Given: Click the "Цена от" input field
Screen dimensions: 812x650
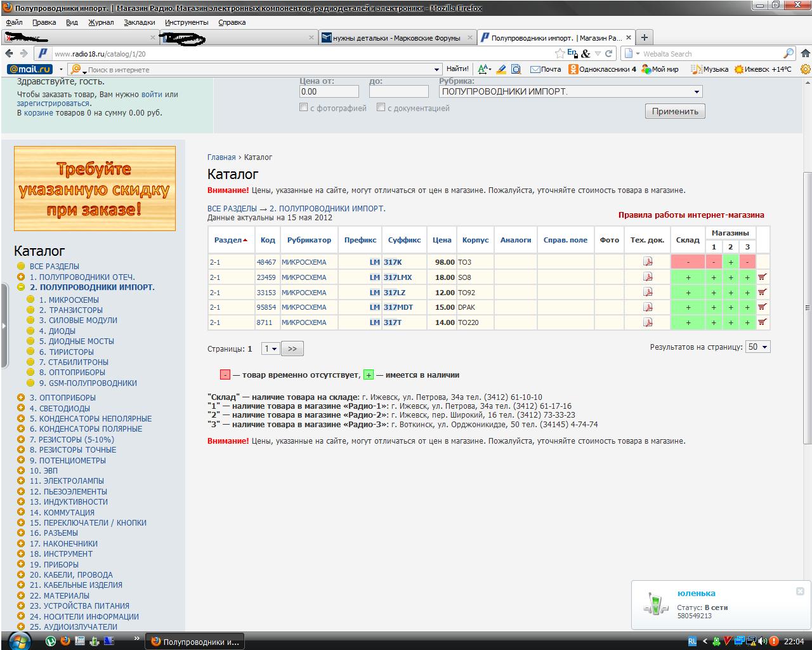Looking at the screenshot, I should pyautogui.click(x=329, y=92).
